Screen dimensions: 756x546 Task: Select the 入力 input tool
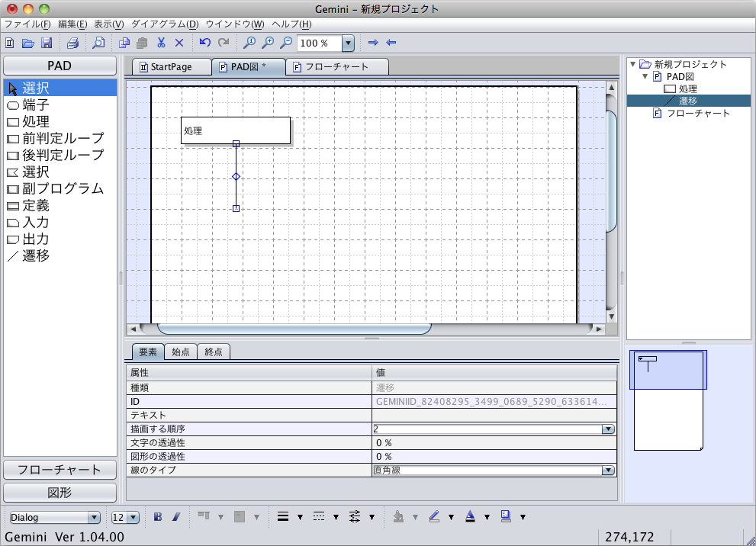[60, 223]
